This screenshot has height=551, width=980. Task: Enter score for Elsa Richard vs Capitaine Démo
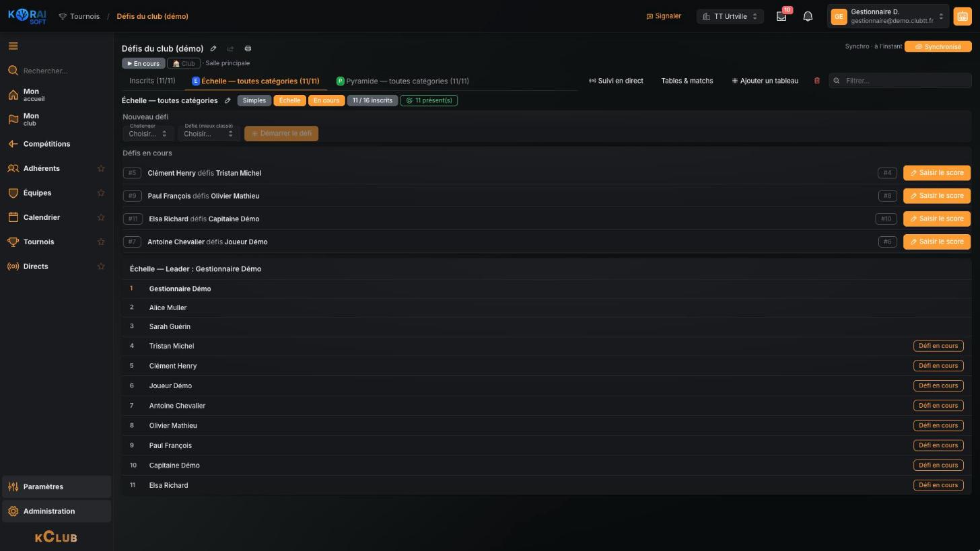936,219
